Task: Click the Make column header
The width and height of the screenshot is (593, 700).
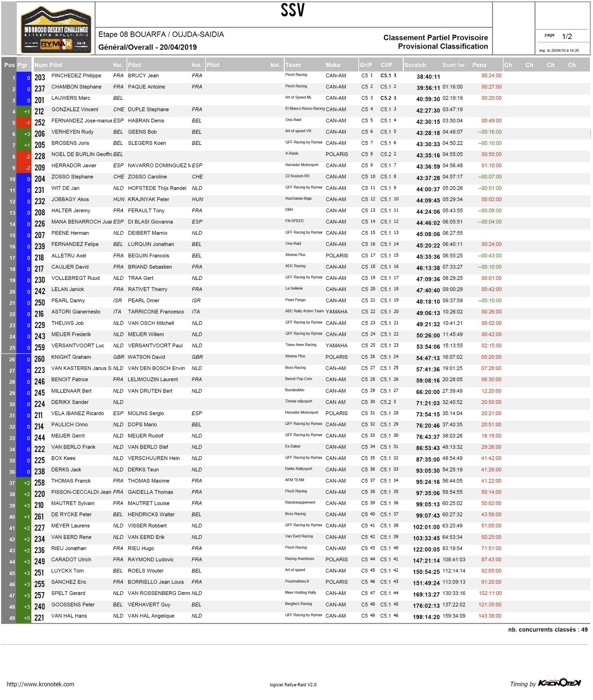Action: tap(333, 65)
